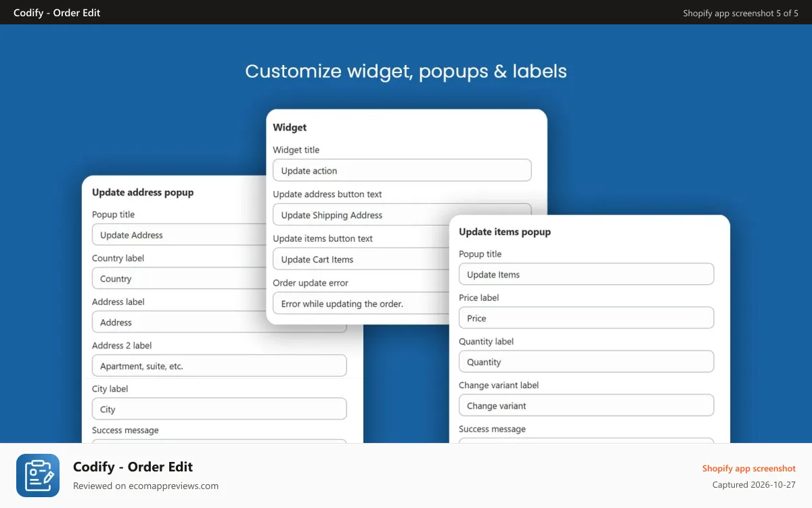The height and width of the screenshot is (508, 812).
Task: Click 'Shopify app screenshot 5 of 5' text
Action: point(740,13)
